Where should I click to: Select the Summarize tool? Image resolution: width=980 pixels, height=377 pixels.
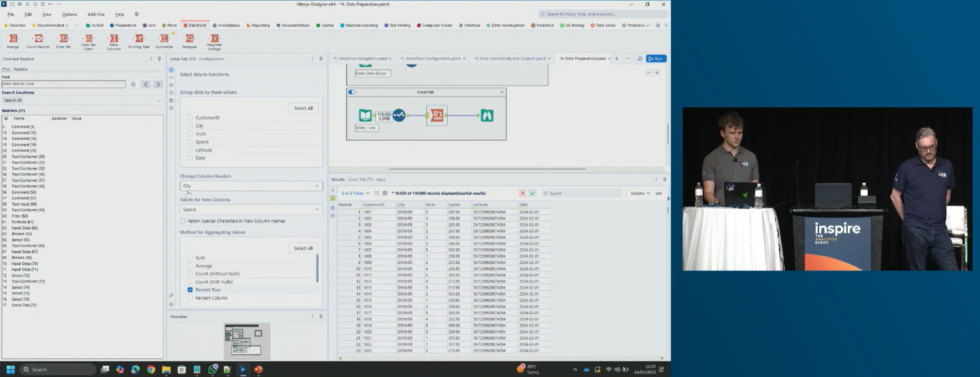tap(164, 41)
